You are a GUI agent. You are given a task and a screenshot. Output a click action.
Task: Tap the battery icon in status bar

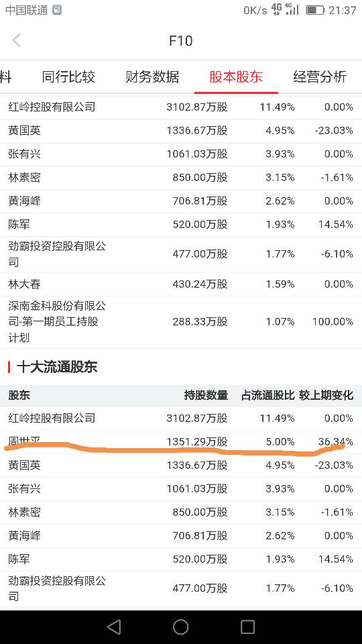[x=315, y=10]
